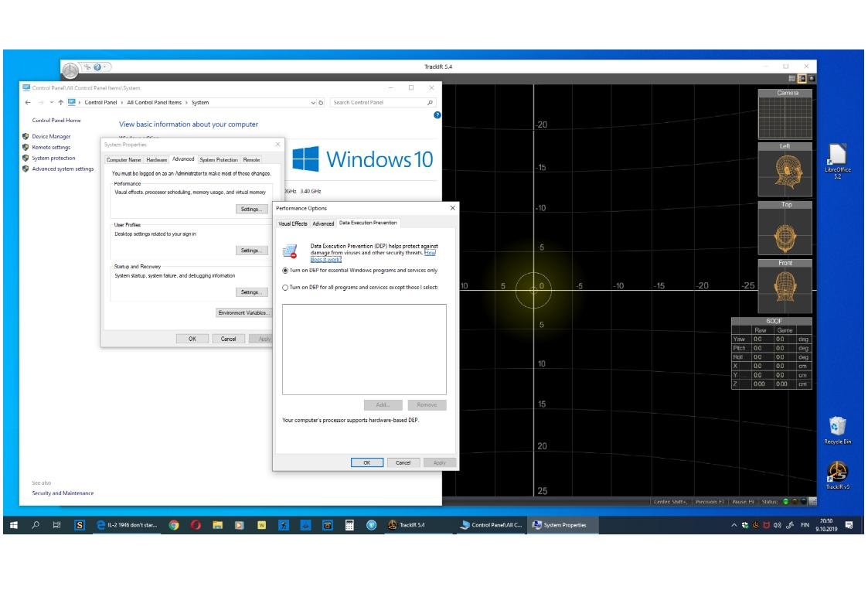Click the taskbar search icon

[x=36, y=525]
